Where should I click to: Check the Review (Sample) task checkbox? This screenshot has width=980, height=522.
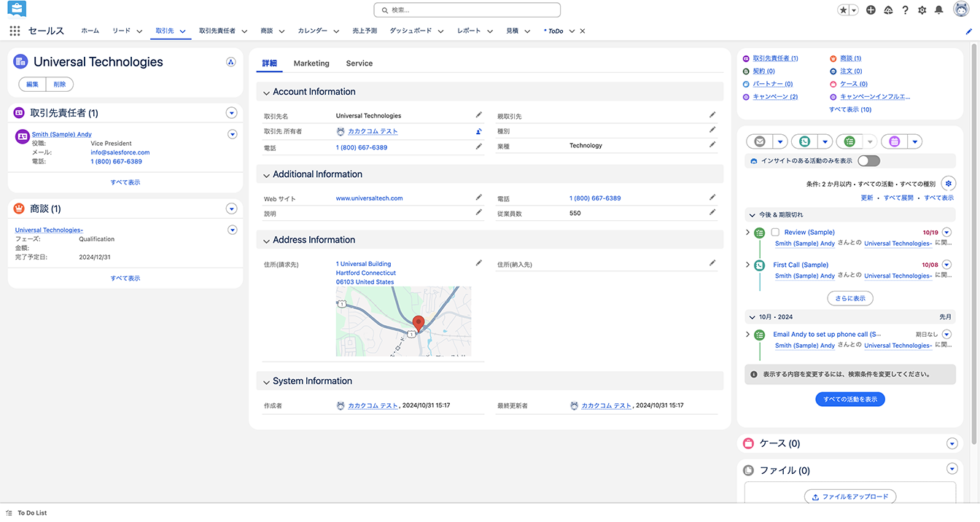[x=775, y=233]
